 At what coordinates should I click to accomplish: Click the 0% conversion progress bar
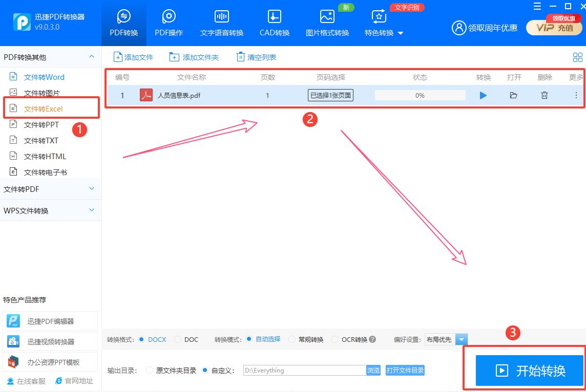420,95
